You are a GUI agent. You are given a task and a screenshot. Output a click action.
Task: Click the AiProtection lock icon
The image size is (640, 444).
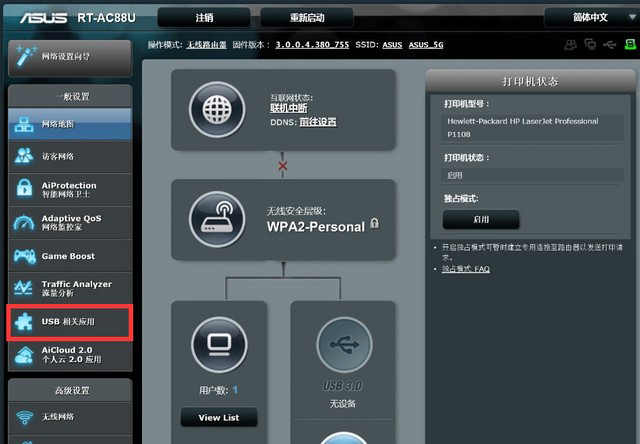[x=24, y=188]
